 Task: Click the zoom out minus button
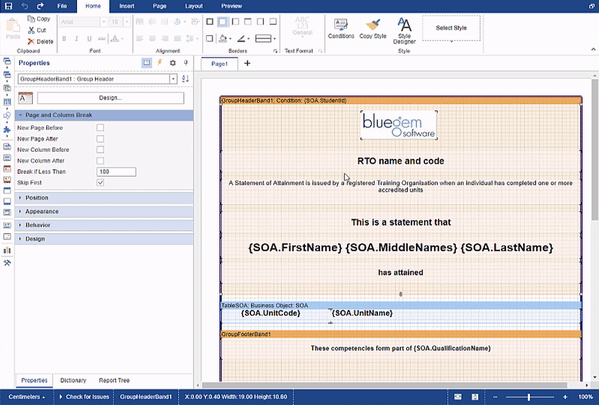495,397
